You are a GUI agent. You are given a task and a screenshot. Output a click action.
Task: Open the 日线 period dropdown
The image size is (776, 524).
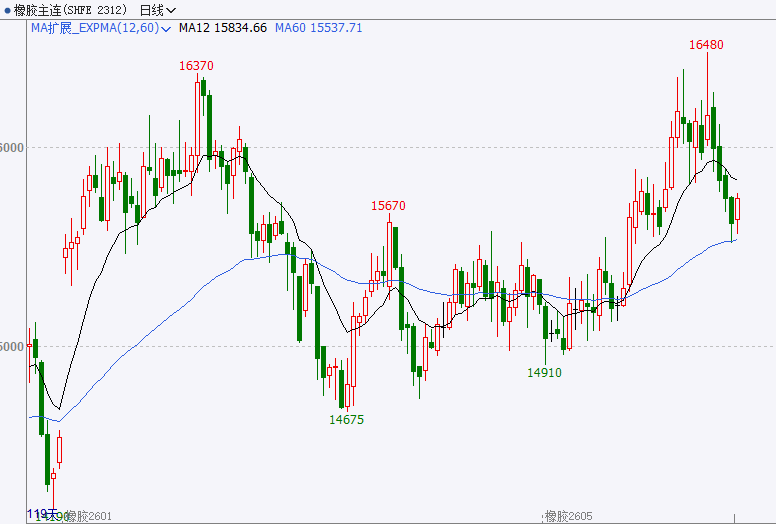[x=158, y=10]
